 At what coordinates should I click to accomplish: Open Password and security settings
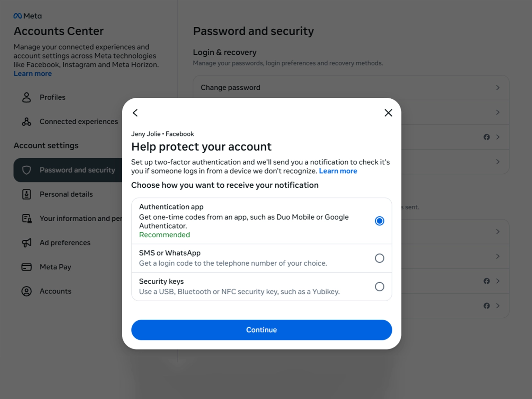(x=77, y=170)
